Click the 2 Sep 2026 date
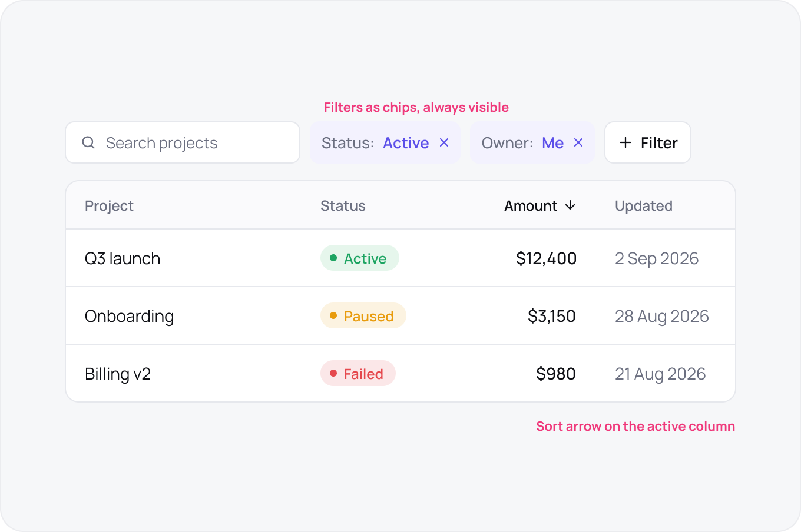 [657, 258]
